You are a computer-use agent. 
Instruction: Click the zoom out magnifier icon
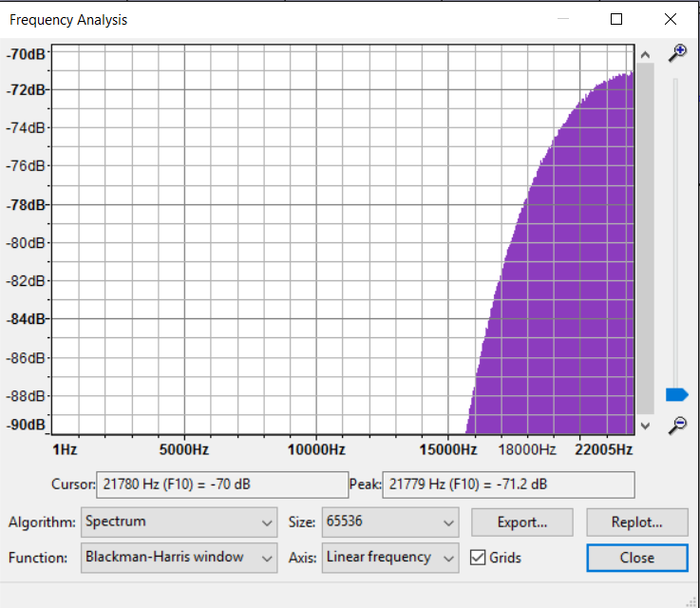click(x=677, y=425)
